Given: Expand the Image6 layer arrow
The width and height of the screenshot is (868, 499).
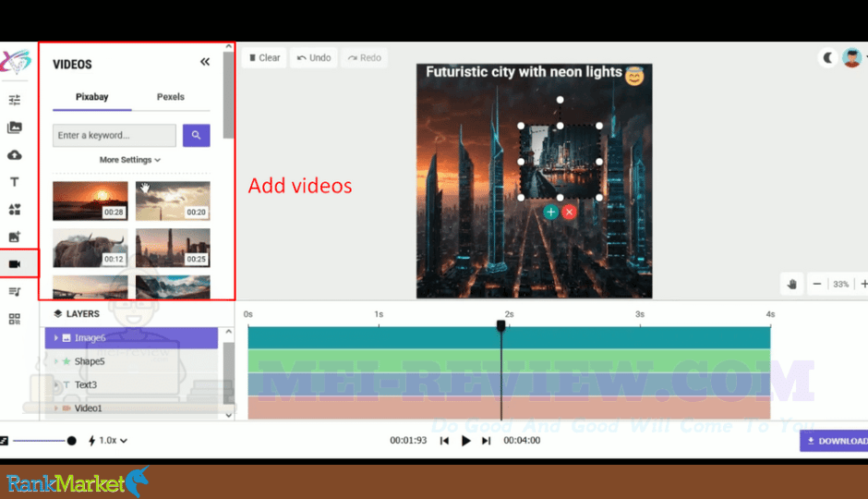Looking at the screenshot, I should 55,338.
